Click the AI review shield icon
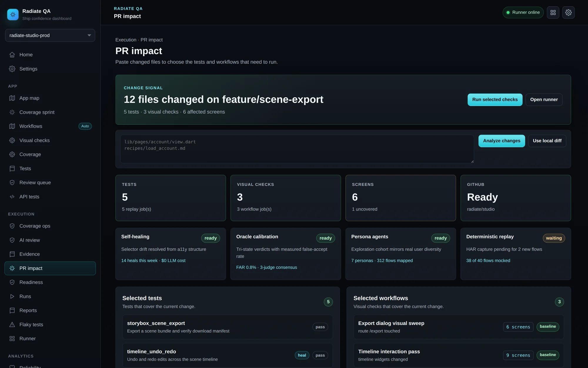Screen dimensions: 588x368 point(12,240)
